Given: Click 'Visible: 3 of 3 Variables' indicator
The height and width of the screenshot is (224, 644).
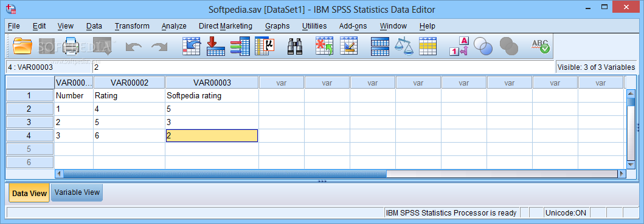Looking at the screenshot, I should pos(596,67).
